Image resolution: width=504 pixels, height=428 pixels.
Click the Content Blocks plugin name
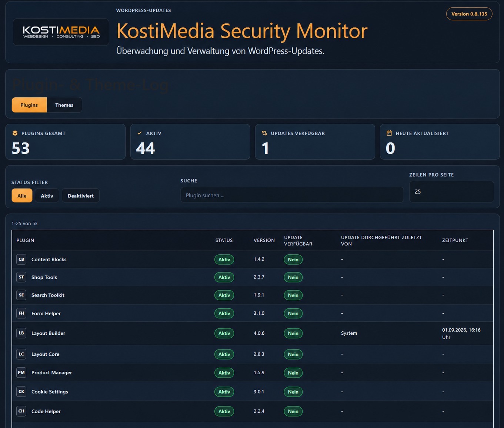point(49,260)
